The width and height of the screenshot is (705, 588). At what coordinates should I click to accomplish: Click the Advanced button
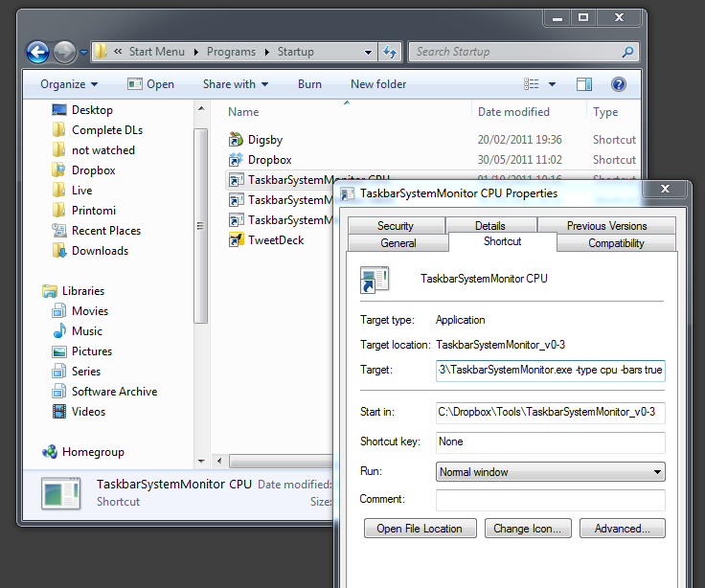tap(622, 529)
